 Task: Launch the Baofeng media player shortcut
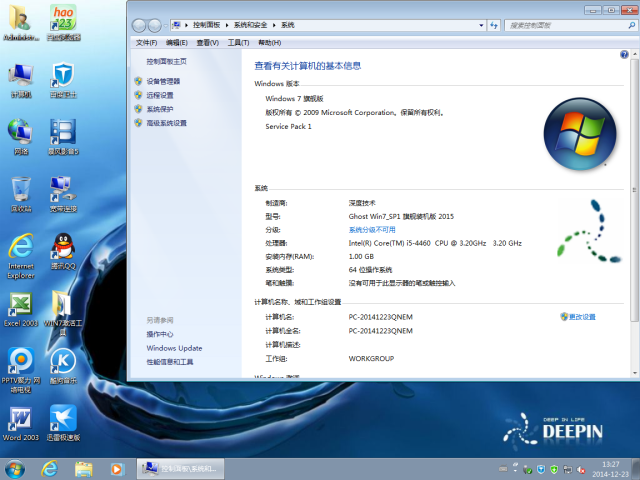63,137
